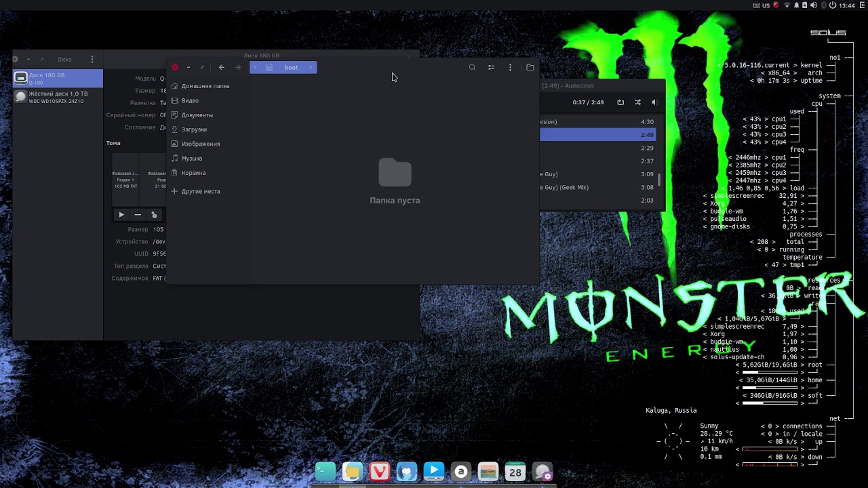
Task: Select Диск 180 GB in Disks
Action: click(x=58, y=78)
